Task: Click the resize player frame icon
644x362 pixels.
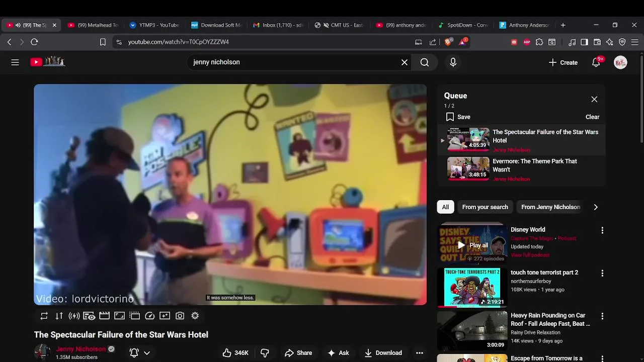Action: (119, 316)
